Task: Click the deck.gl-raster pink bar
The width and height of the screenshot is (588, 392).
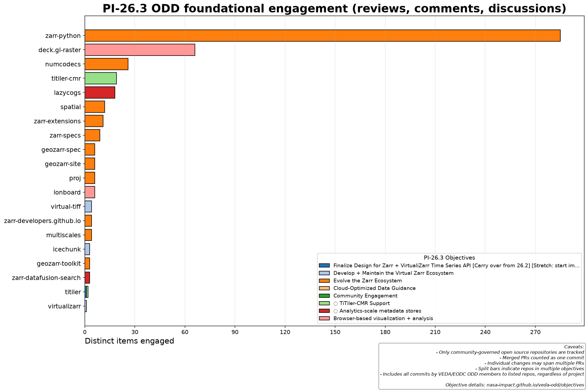Action: [140, 50]
